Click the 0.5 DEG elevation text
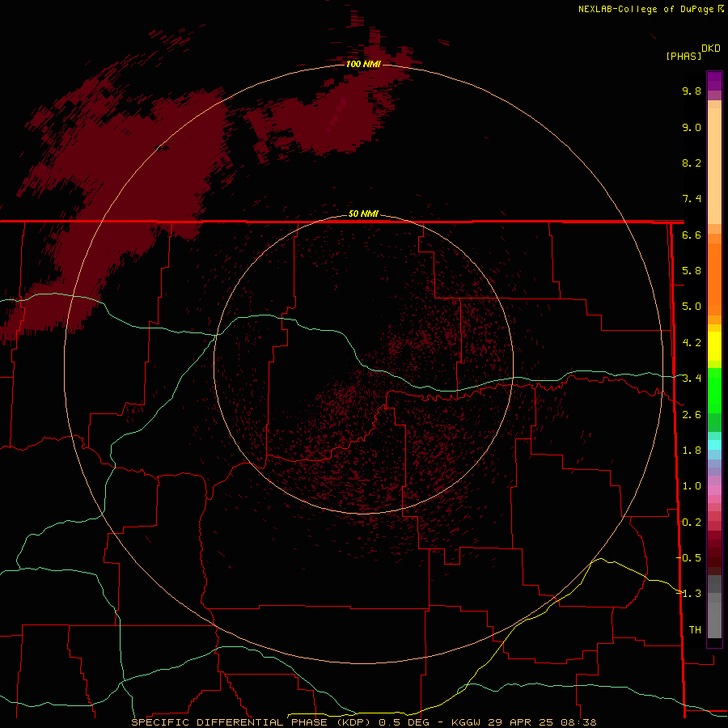Screen dimensions: 728x728 click(404, 722)
